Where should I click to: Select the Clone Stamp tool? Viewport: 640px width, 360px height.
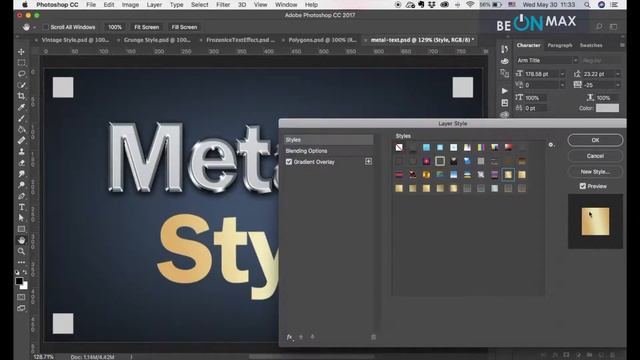tap(21, 151)
